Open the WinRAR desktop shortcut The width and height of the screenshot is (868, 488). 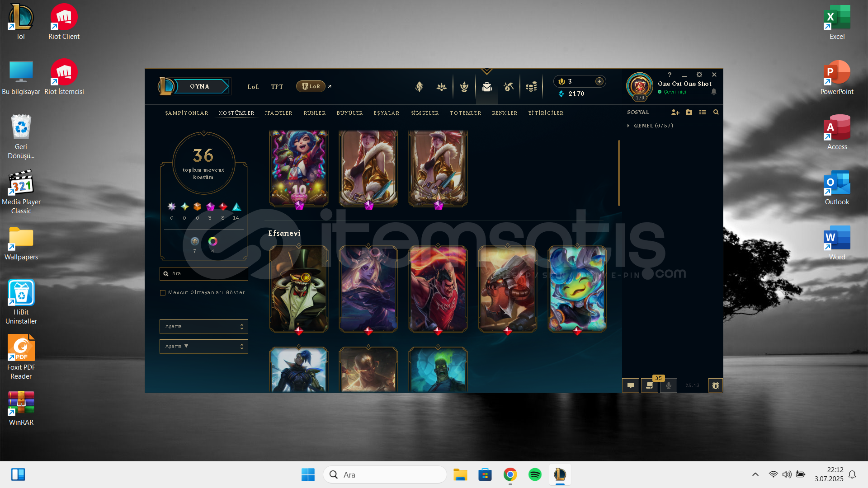pos(21,408)
